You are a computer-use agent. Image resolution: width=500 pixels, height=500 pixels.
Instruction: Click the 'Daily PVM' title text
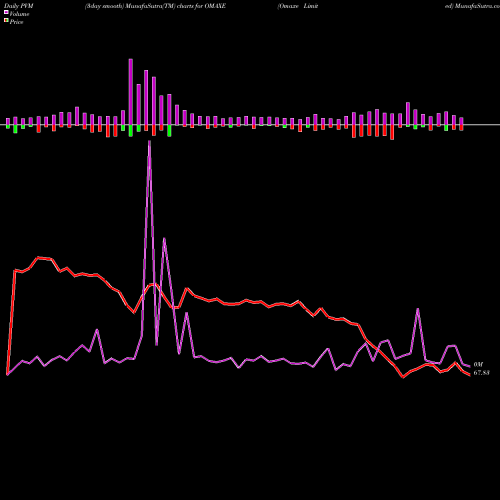(x=19, y=6)
